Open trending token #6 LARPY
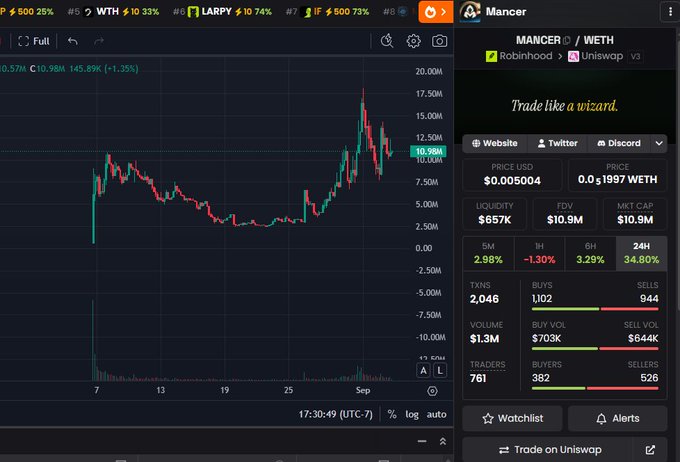680x462 pixels. tap(222, 12)
